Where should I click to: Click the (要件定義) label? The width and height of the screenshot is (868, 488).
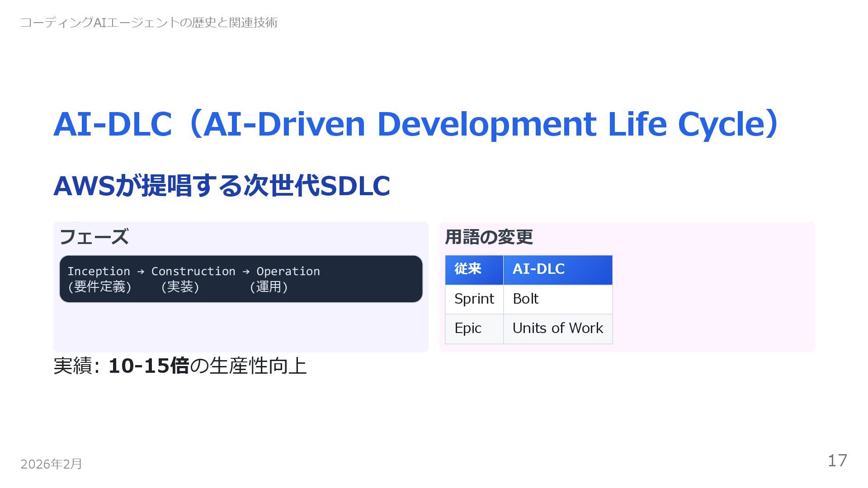point(99,286)
